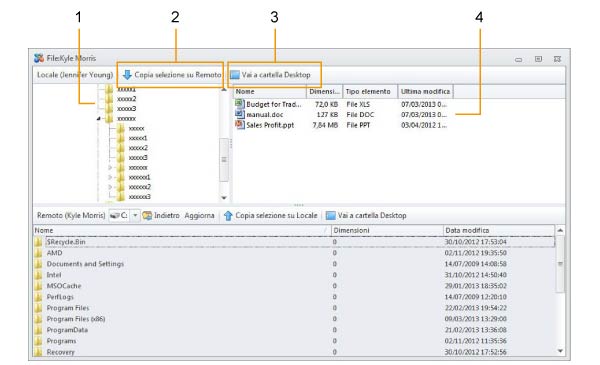Click the PowerPoint icon of Sales Profit.ppt

(240, 124)
